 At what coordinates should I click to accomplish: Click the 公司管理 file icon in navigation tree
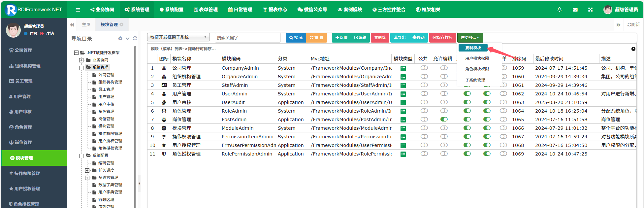click(94, 75)
